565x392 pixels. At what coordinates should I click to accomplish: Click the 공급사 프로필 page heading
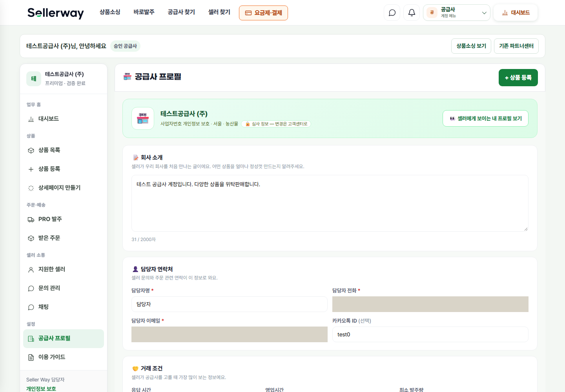tap(158, 77)
